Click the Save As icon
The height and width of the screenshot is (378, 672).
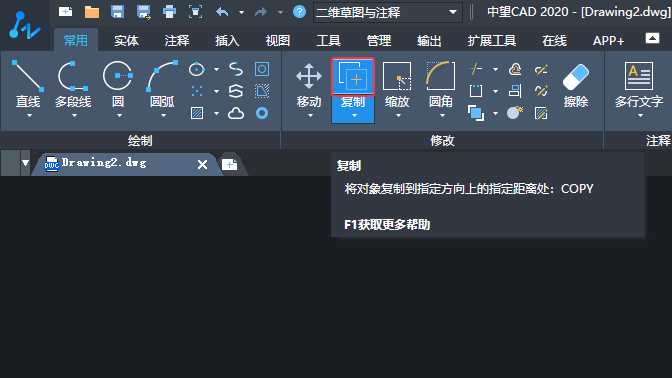tap(144, 12)
